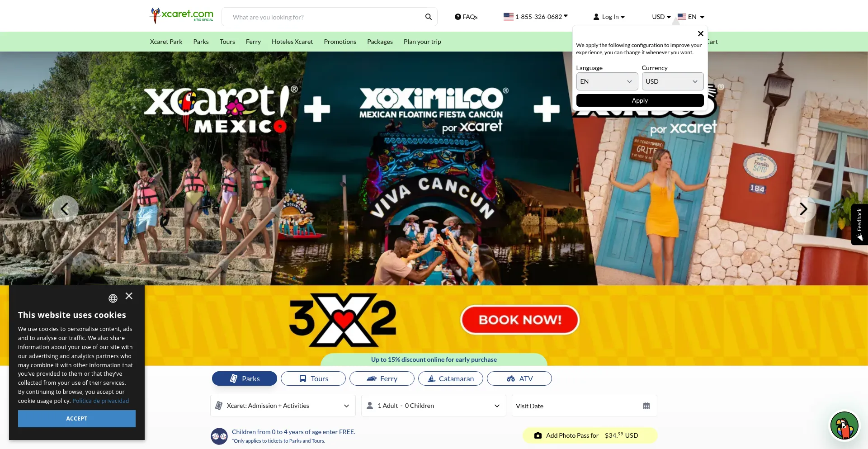Apply the language and currency configuration
868x449 pixels.
point(640,100)
